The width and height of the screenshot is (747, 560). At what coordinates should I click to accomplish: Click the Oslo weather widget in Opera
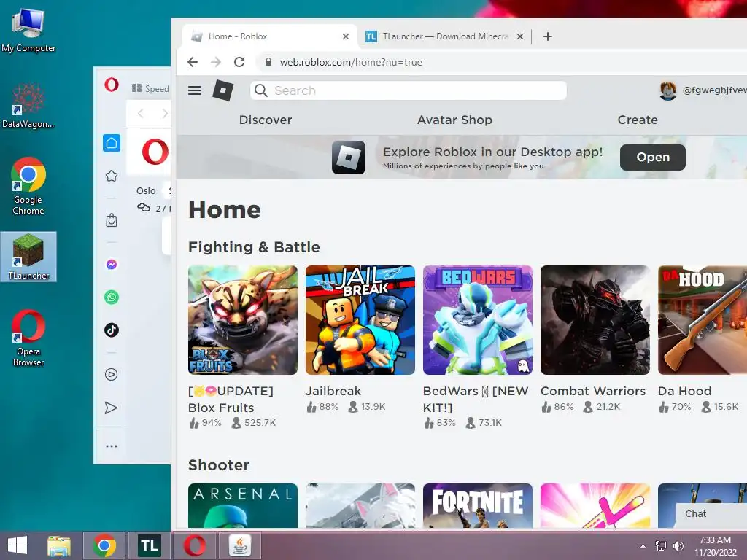click(153, 200)
